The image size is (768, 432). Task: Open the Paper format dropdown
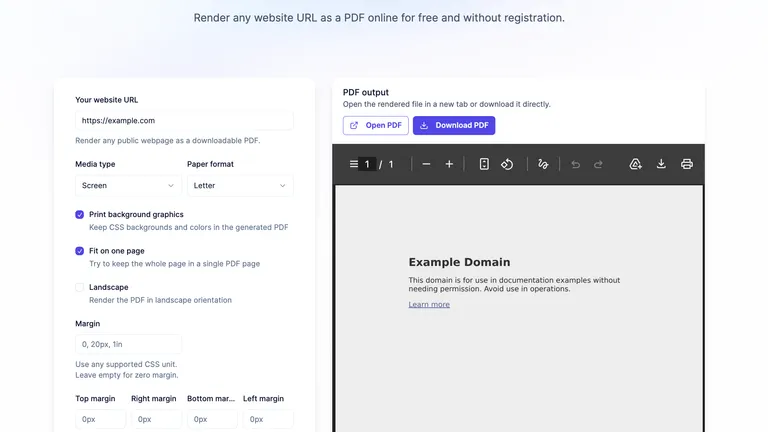point(240,186)
